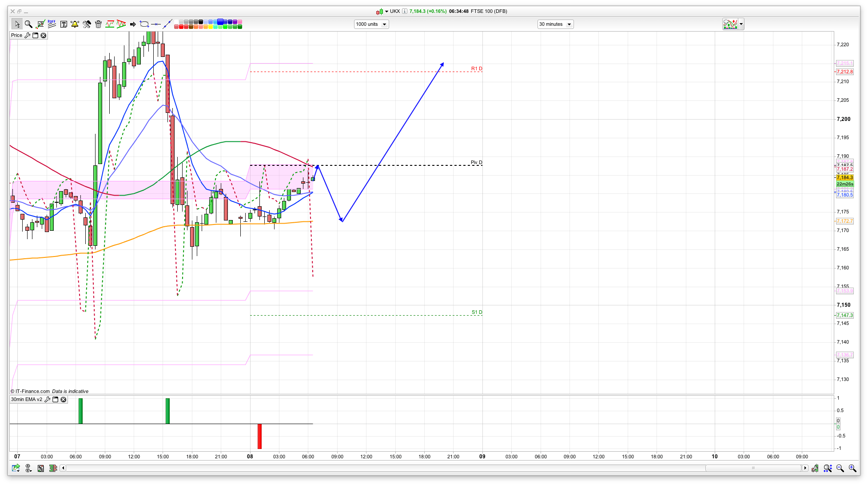Activate the pointer cursor tool
The width and height of the screenshot is (868, 485).
(x=17, y=24)
